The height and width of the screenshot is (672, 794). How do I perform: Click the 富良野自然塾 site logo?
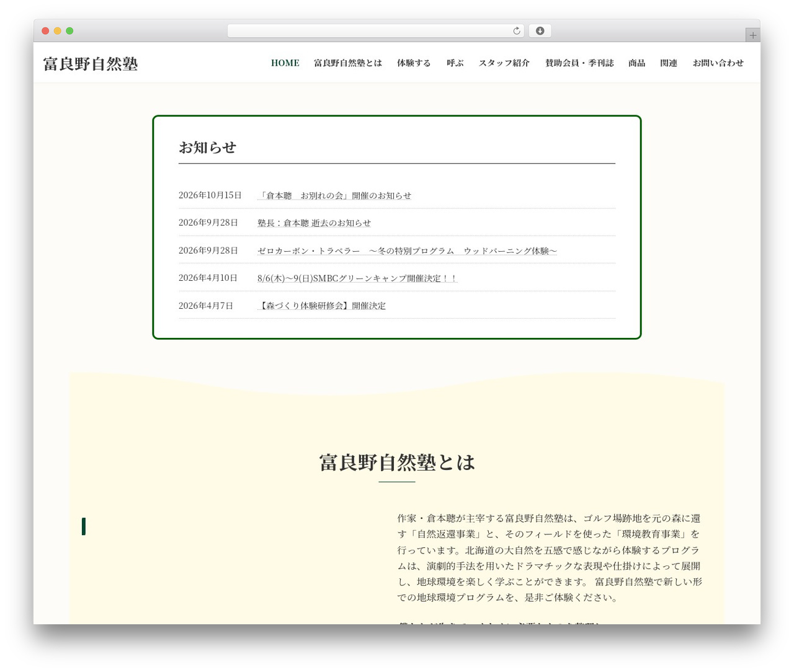[x=91, y=64]
